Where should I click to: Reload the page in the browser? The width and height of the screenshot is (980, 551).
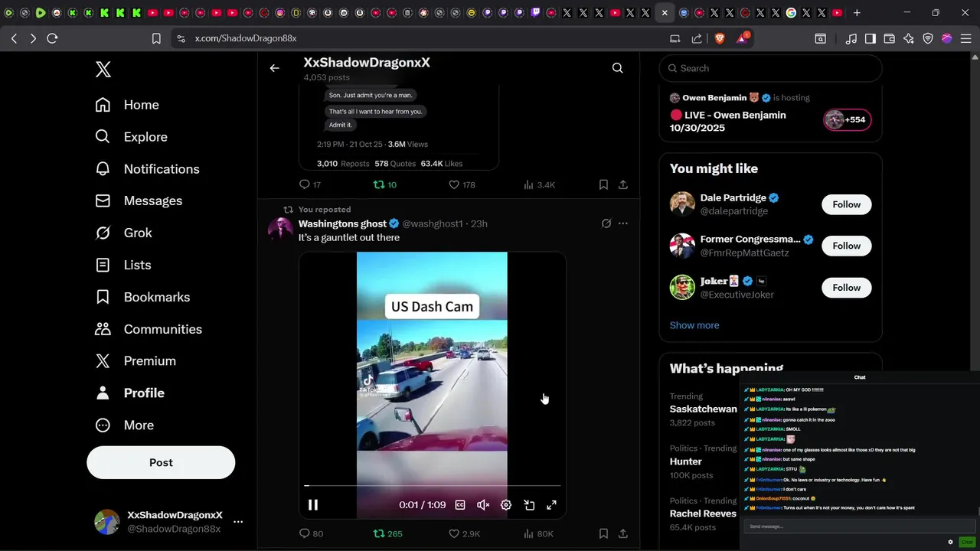52,38
